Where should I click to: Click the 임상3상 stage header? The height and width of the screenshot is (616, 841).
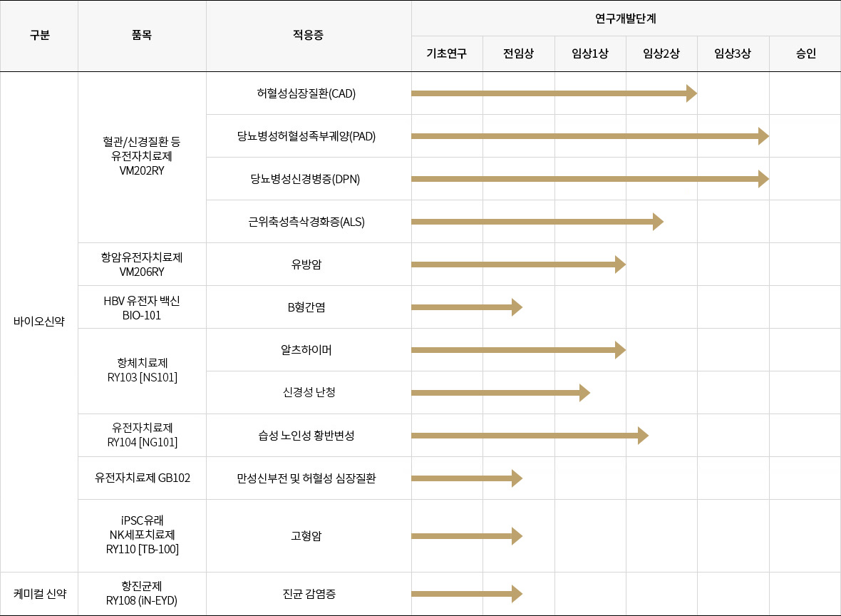click(x=733, y=54)
